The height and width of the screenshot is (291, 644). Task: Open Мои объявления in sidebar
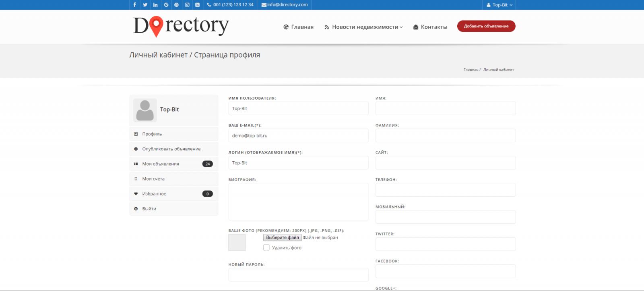(x=174, y=164)
